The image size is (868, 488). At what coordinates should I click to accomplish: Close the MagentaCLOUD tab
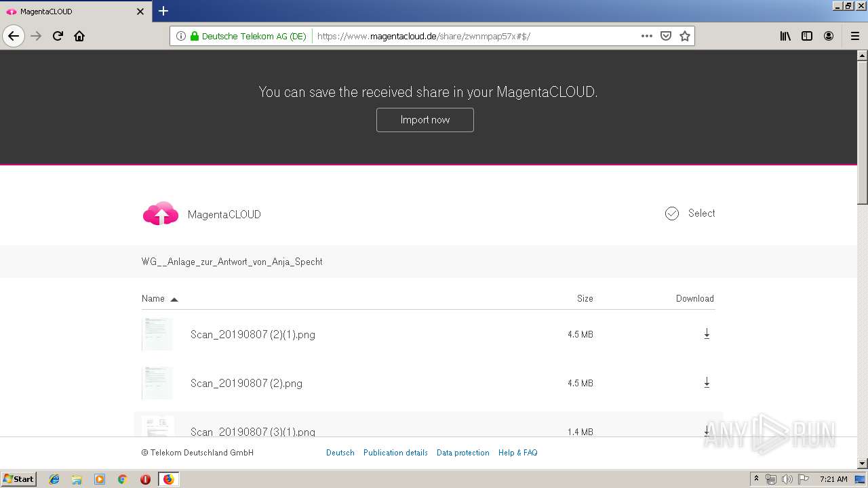140,12
